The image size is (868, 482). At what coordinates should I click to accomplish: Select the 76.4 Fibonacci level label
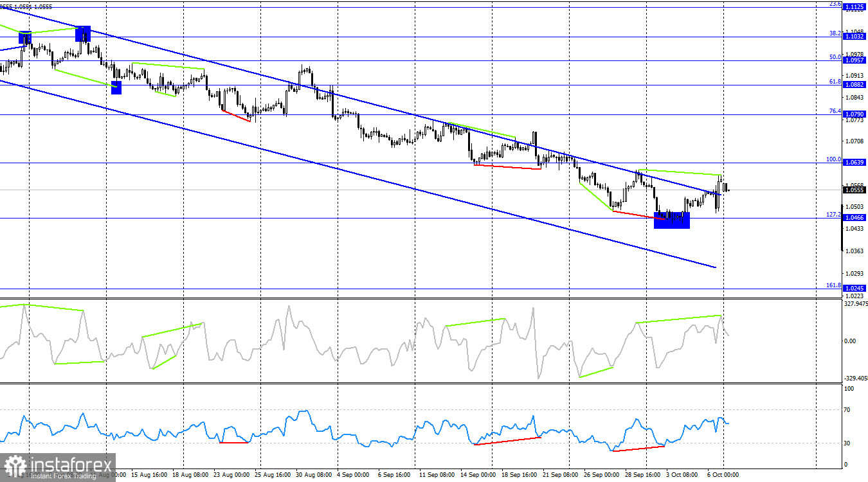[x=835, y=111]
